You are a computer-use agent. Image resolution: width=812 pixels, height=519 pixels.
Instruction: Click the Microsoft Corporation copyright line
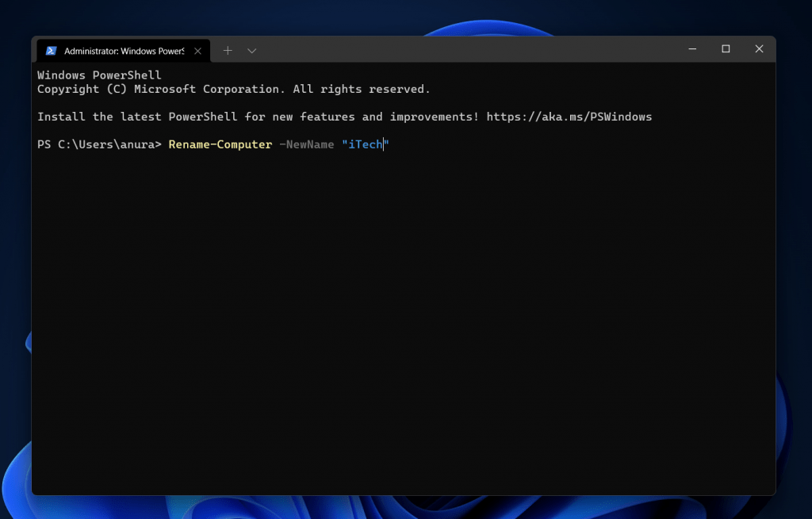pyautogui.click(x=233, y=89)
